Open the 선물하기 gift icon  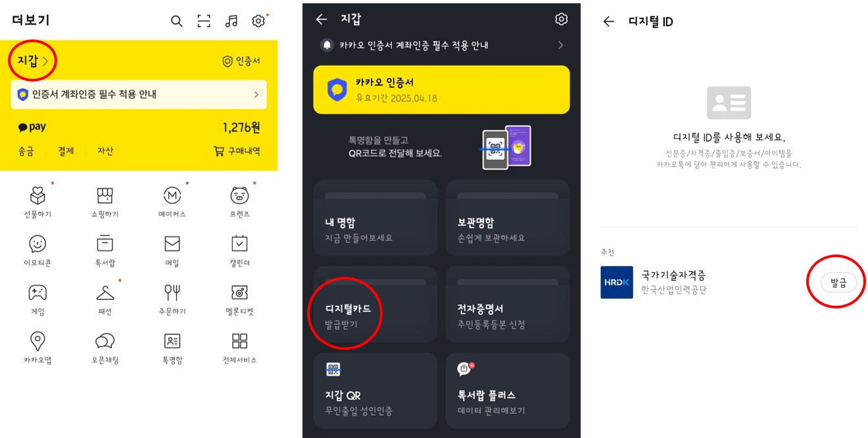pyautogui.click(x=37, y=195)
